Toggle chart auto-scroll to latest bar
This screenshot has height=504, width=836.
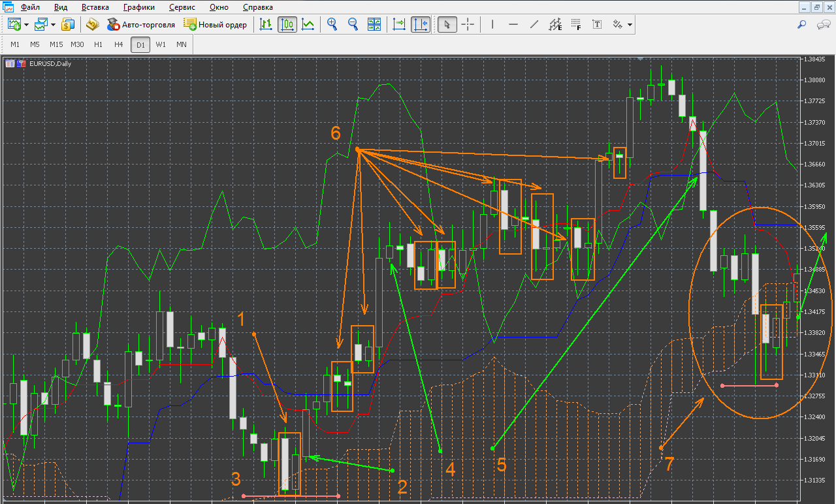(x=399, y=25)
